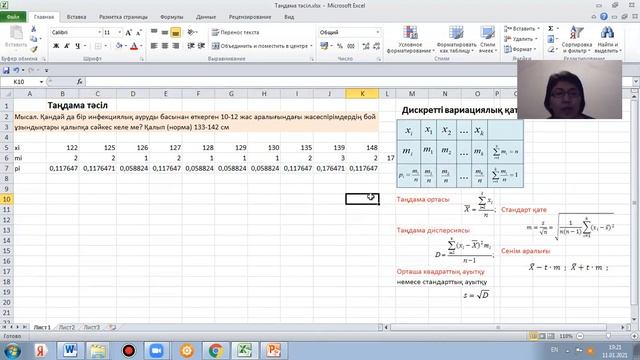
Task: Click the increase decimal icon
Action: tap(366, 46)
